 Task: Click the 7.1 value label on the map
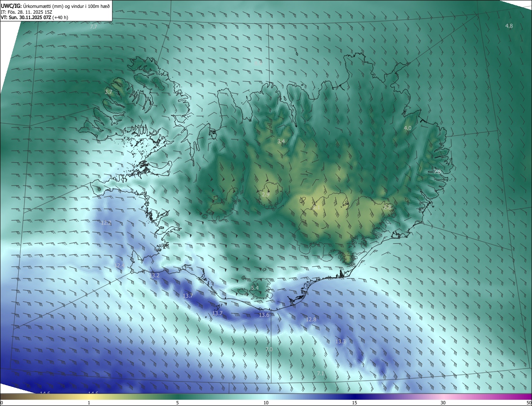pyautogui.click(x=320, y=373)
